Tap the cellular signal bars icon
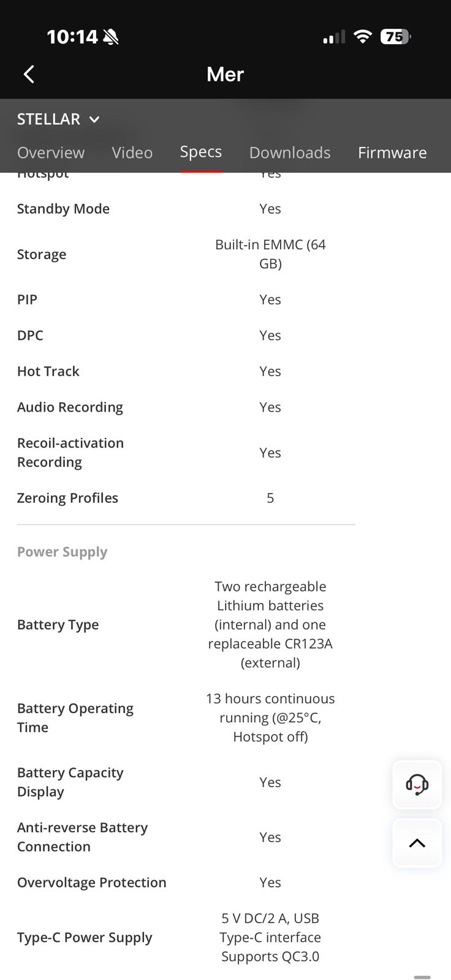 click(334, 37)
